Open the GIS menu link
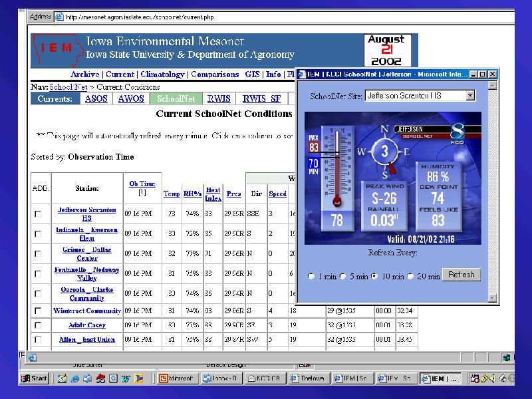 pos(252,74)
